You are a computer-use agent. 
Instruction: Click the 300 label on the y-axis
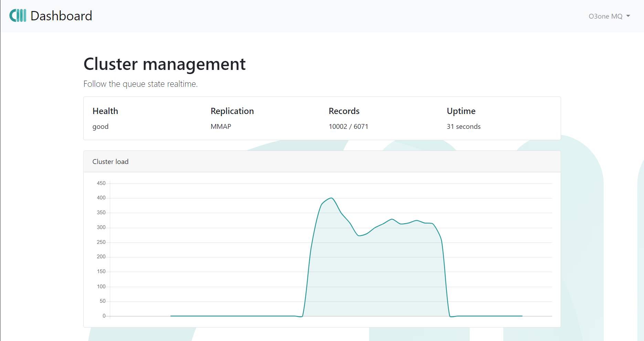pyautogui.click(x=101, y=227)
